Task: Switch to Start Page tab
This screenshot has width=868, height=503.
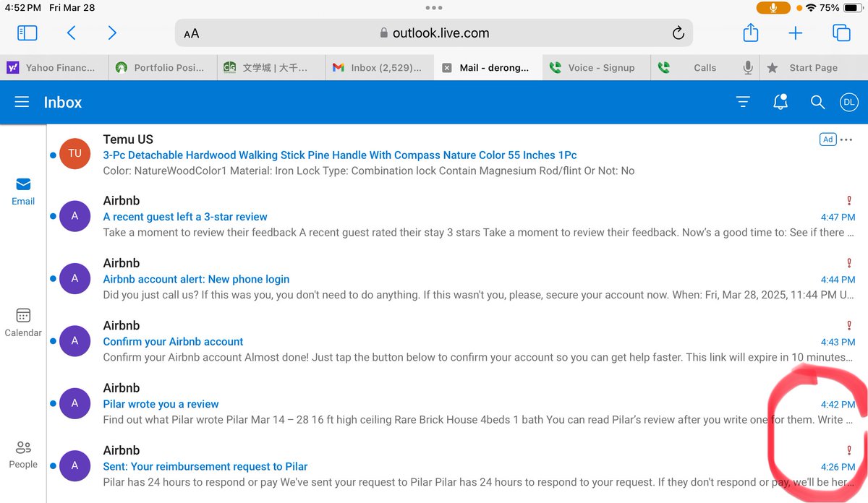Action: (814, 67)
